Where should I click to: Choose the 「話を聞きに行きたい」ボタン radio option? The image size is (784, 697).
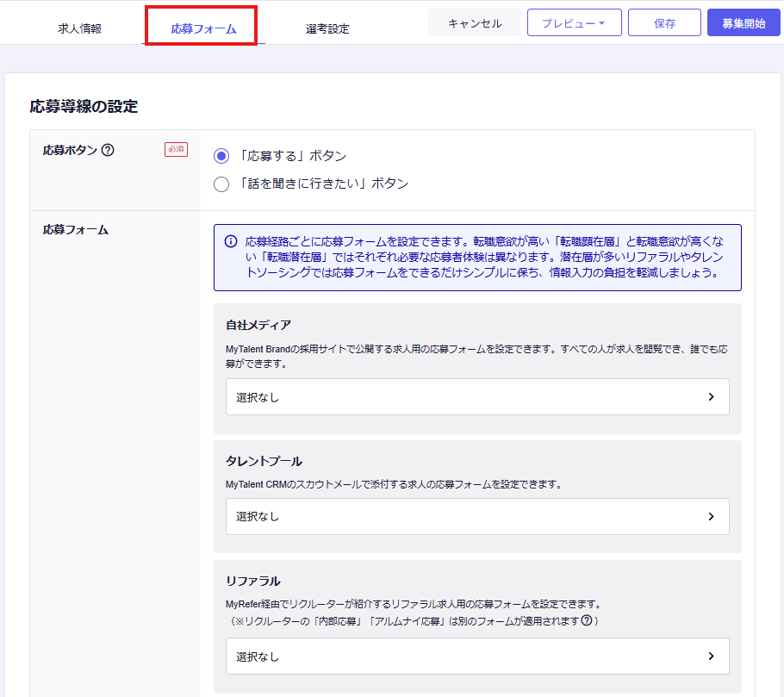(221, 184)
